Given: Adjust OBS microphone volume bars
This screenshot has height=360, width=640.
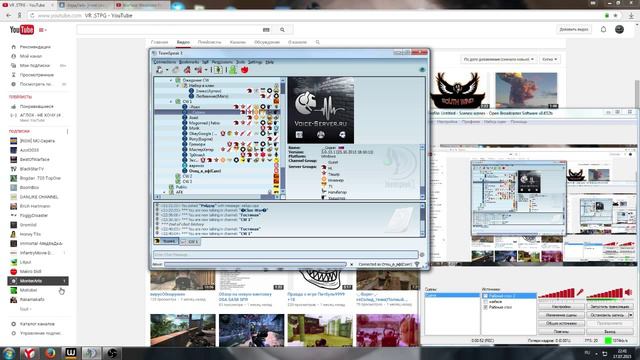Looking at the screenshot, I should pyautogui.click(x=556, y=293).
